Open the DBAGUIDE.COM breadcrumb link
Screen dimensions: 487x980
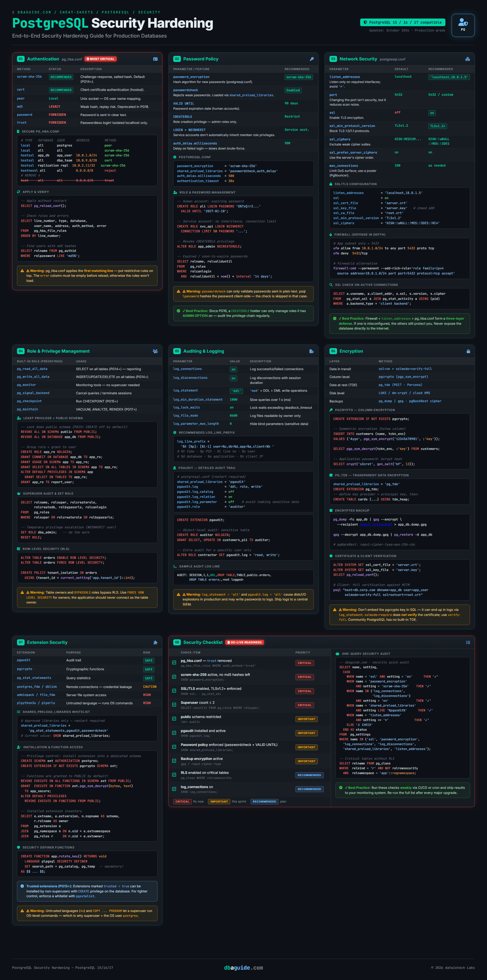click(34, 12)
